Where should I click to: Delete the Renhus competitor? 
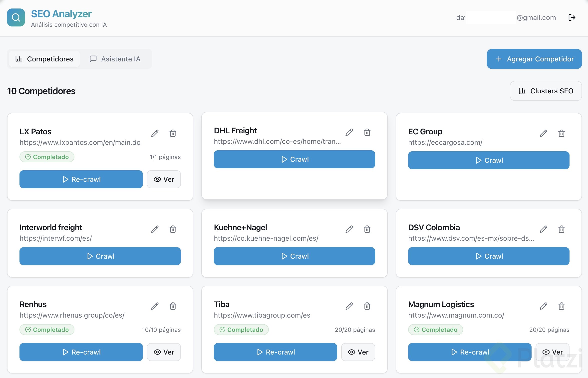(173, 306)
